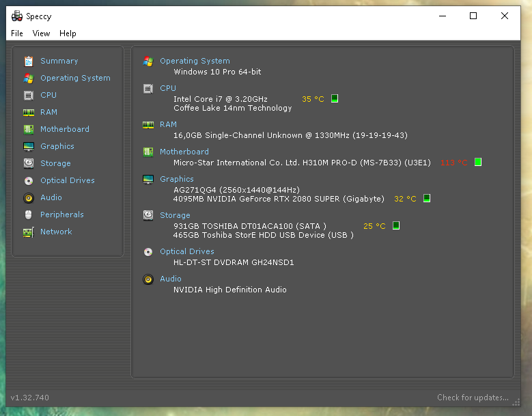Select Optical Drives in the sidebar

click(68, 180)
